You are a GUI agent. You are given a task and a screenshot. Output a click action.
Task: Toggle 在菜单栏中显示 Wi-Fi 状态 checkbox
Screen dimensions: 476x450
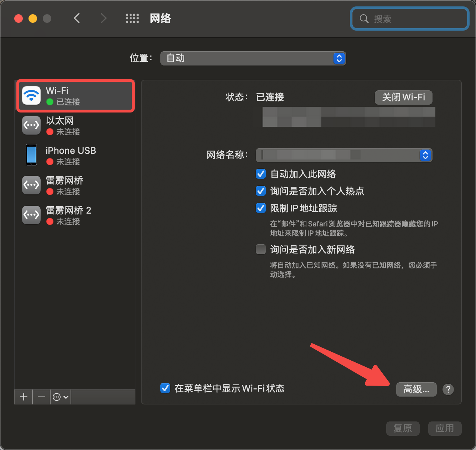tap(165, 388)
